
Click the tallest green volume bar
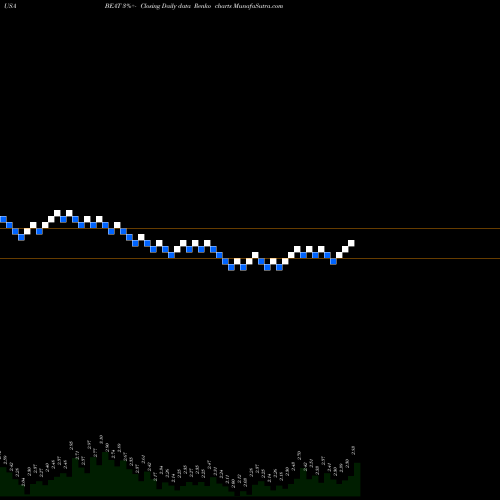104,474
